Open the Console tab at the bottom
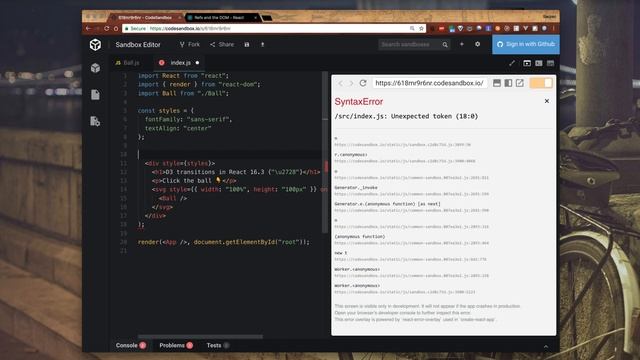The width and height of the screenshot is (640, 360). [131, 345]
